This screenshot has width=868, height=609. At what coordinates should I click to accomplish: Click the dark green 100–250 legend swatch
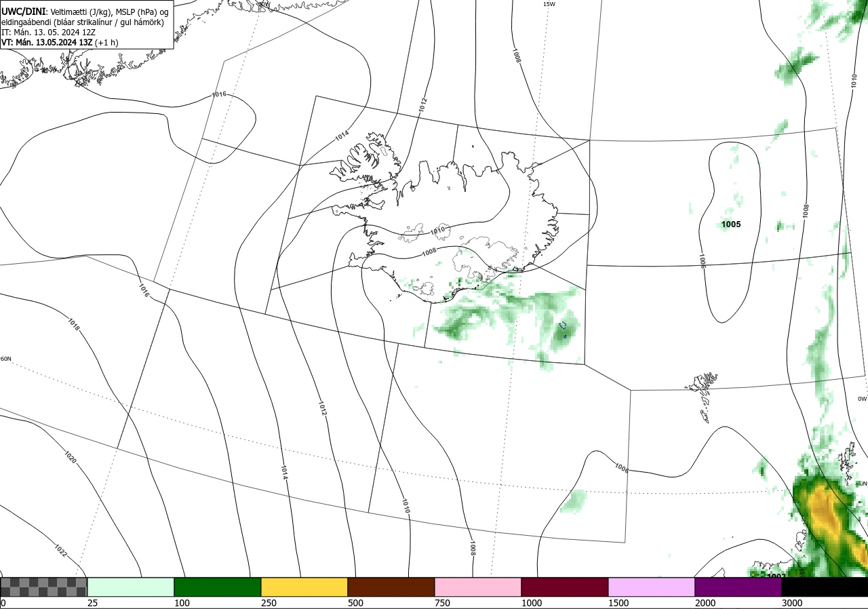[218, 587]
